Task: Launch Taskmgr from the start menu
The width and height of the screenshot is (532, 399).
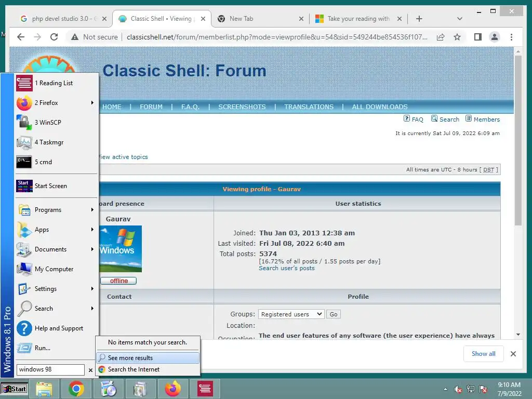Action: tap(56, 142)
